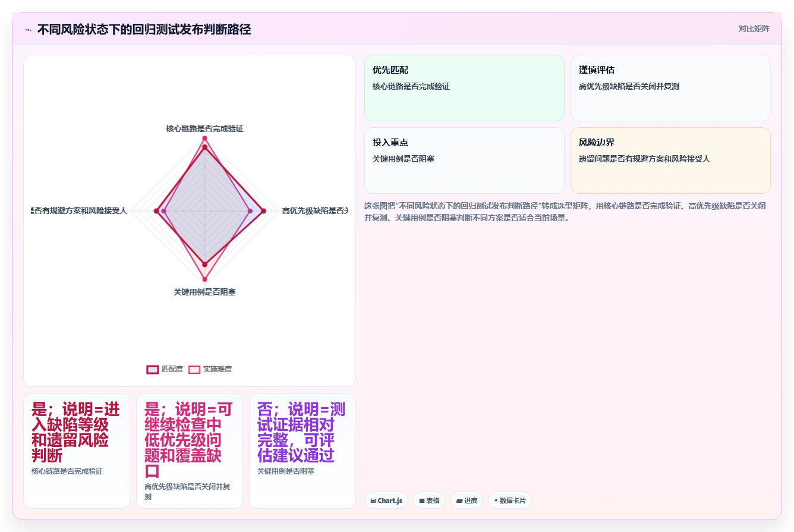Screen dimensions: 794x532
Task: Click the Chart.js tag icon
Action: 373,500
